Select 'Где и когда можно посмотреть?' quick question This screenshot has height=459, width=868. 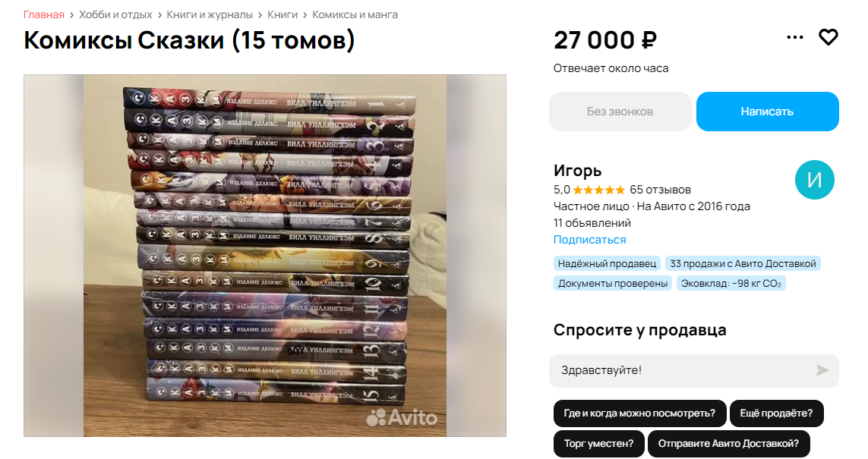tap(639, 413)
